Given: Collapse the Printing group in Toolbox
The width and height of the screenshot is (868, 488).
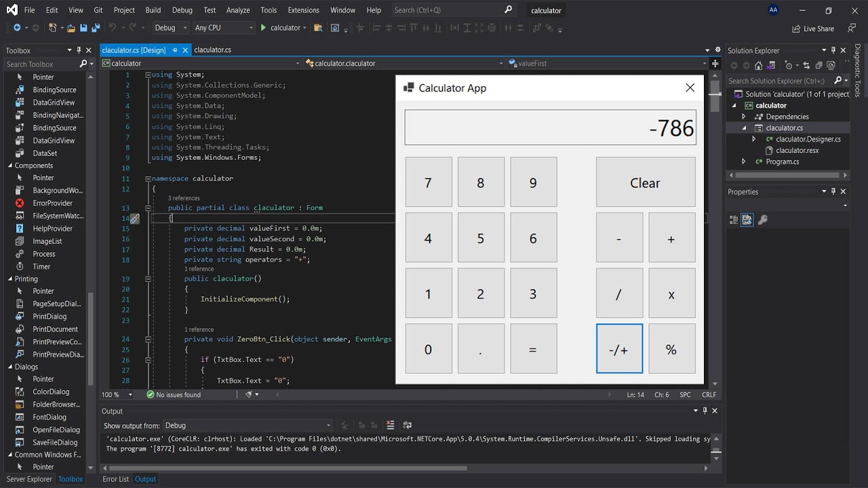Looking at the screenshot, I should coord(10,279).
